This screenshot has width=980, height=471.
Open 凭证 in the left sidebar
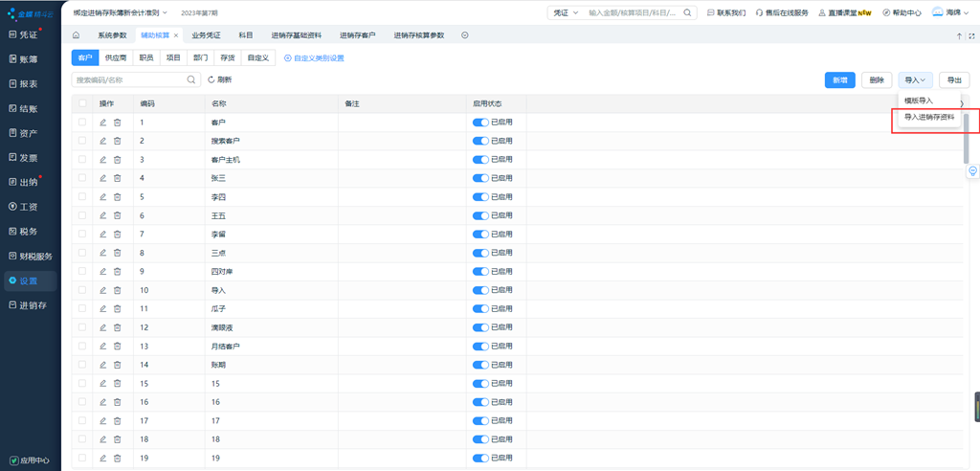(x=31, y=35)
